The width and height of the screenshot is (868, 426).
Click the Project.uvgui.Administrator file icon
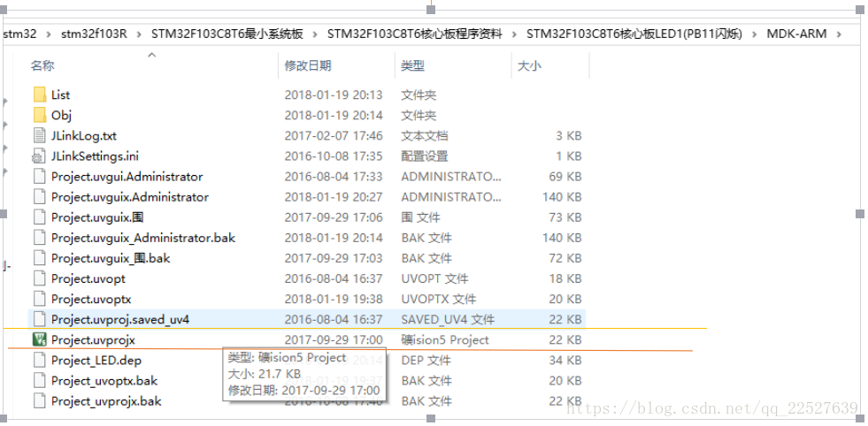tap(39, 177)
